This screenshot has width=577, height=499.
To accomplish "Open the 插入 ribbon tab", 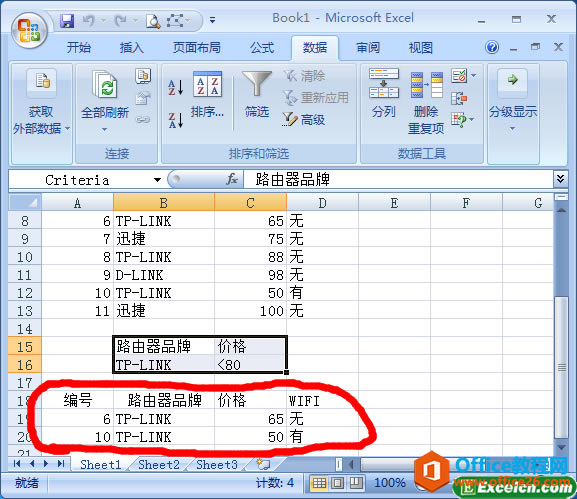I will coord(131,47).
